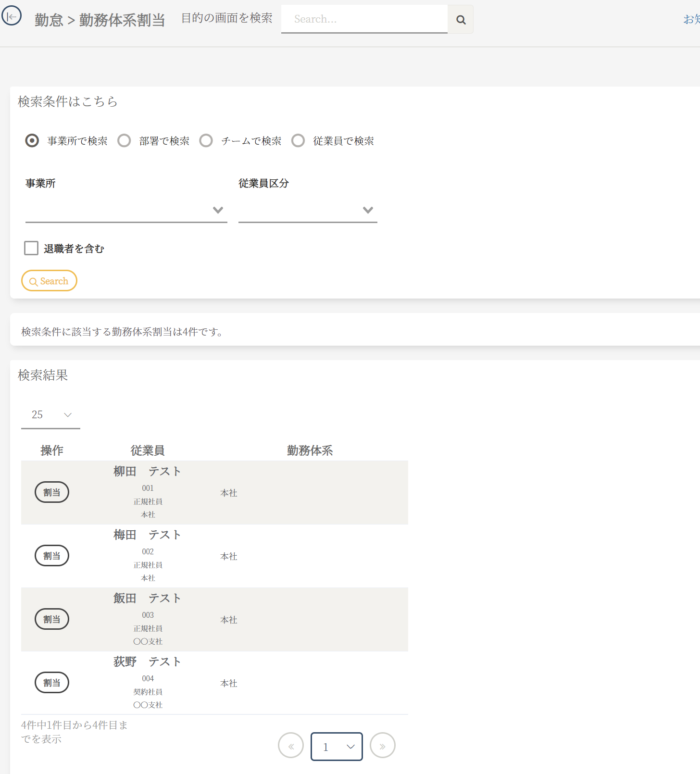The height and width of the screenshot is (774, 700).
Task: Open the page number 1 dropdown
Action: click(x=337, y=747)
